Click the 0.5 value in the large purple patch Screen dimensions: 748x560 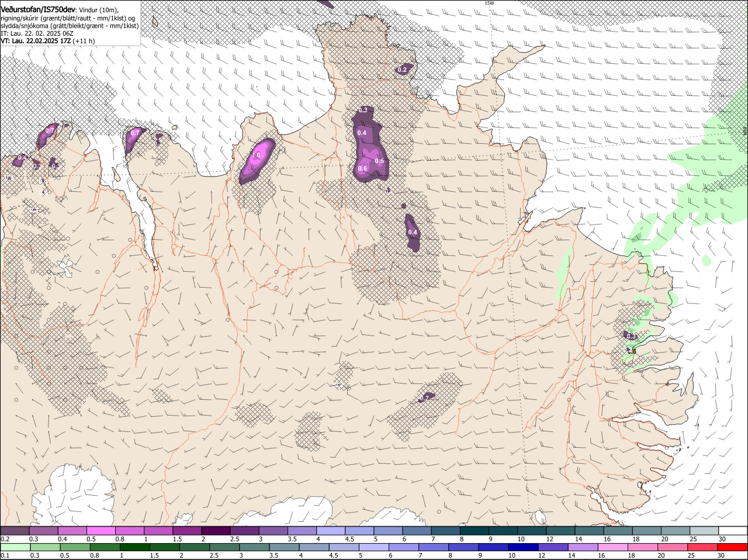point(379,161)
